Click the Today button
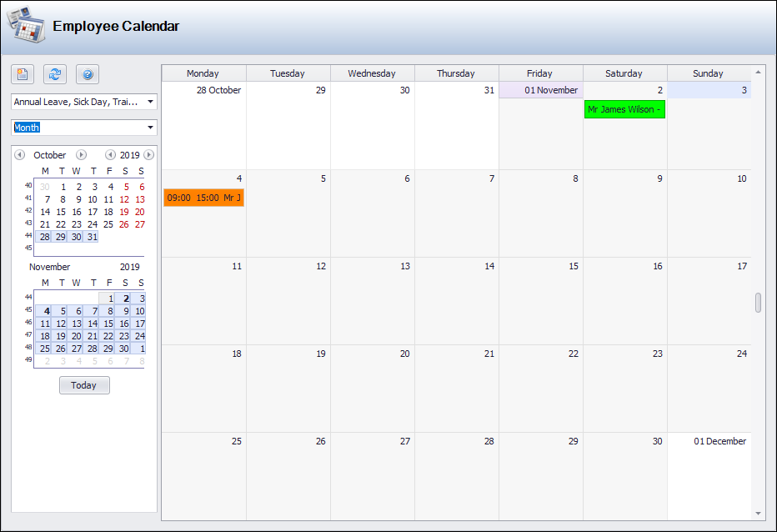The width and height of the screenshot is (777, 532). [x=84, y=385]
